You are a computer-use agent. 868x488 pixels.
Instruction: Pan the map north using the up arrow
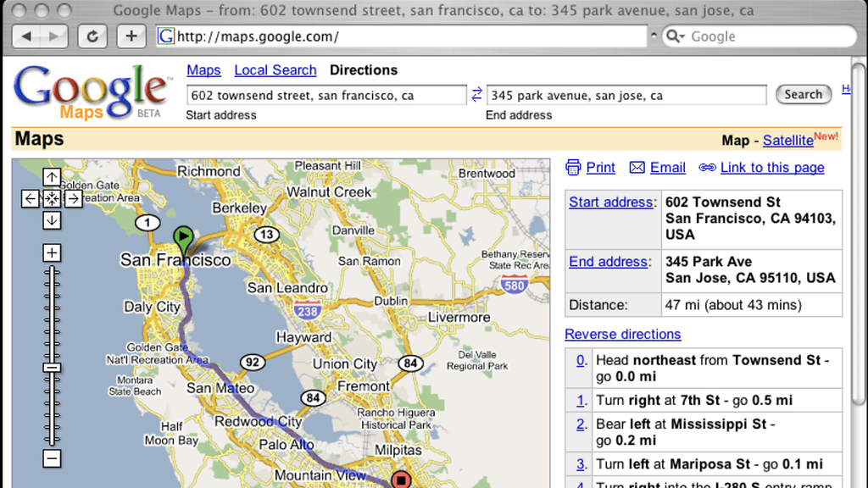[x=52, y=176]
